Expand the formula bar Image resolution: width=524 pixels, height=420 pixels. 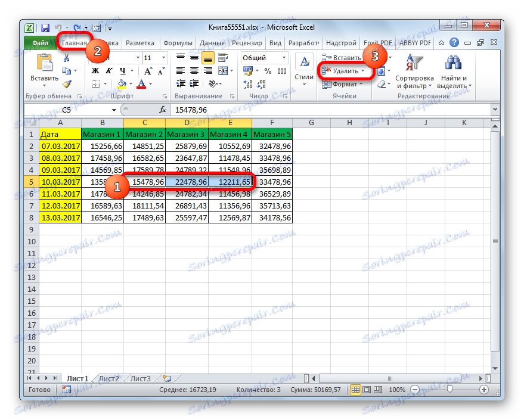pos(495,109)
